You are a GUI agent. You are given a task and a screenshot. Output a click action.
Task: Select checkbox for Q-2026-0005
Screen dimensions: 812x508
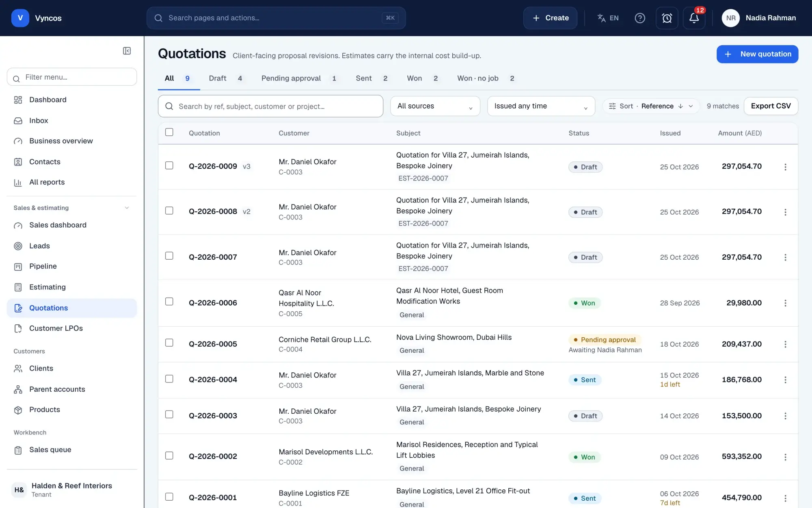pyautogui.click(x=169, y=343)
